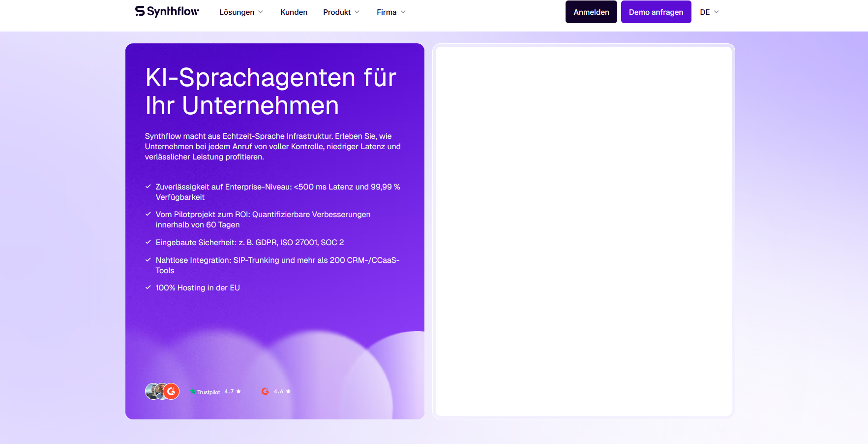Click the Trustpilot logo

coord(205,392)
